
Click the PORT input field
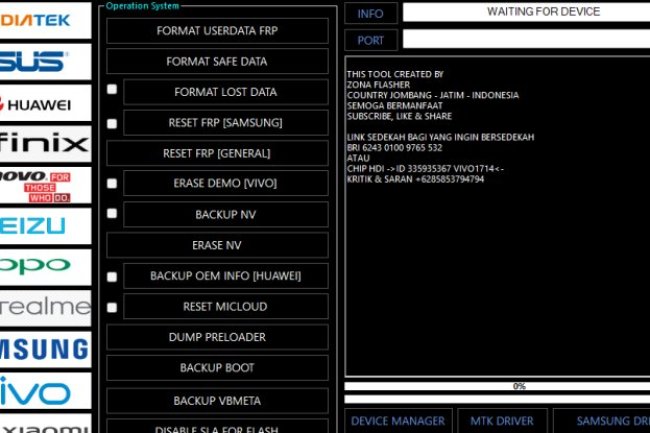tap(525, 39)
